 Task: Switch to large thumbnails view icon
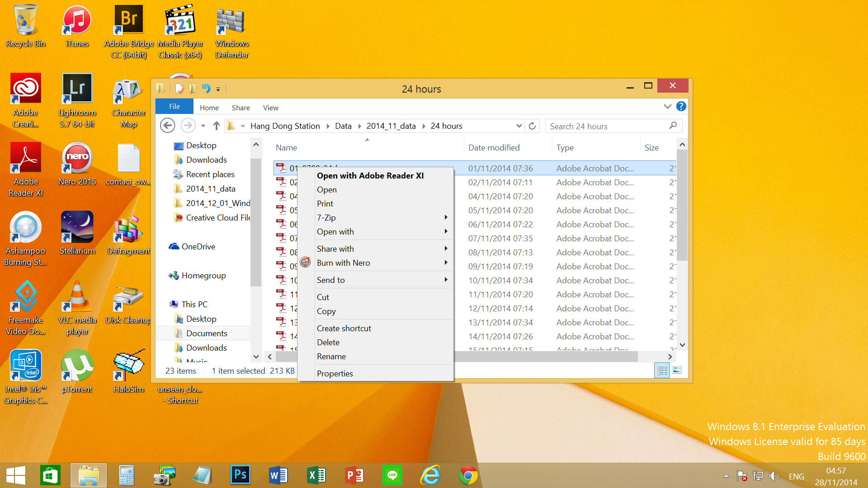[x=677, y=371]
